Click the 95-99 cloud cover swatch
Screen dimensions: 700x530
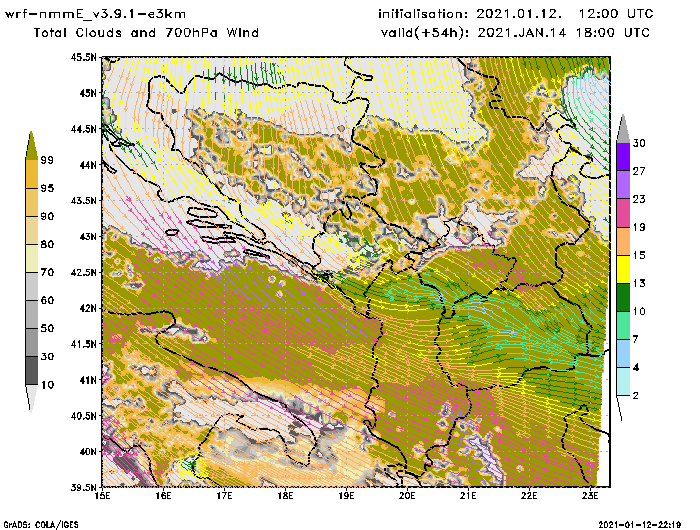32,174
